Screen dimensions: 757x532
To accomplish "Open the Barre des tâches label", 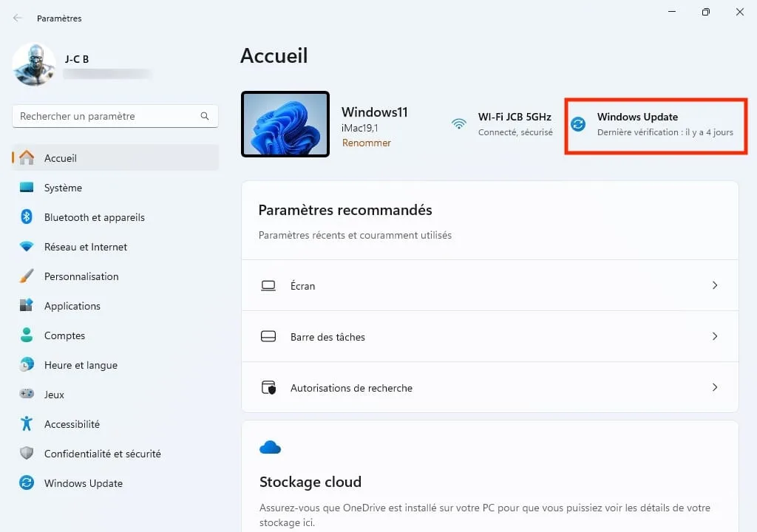I will pos(327,337).
